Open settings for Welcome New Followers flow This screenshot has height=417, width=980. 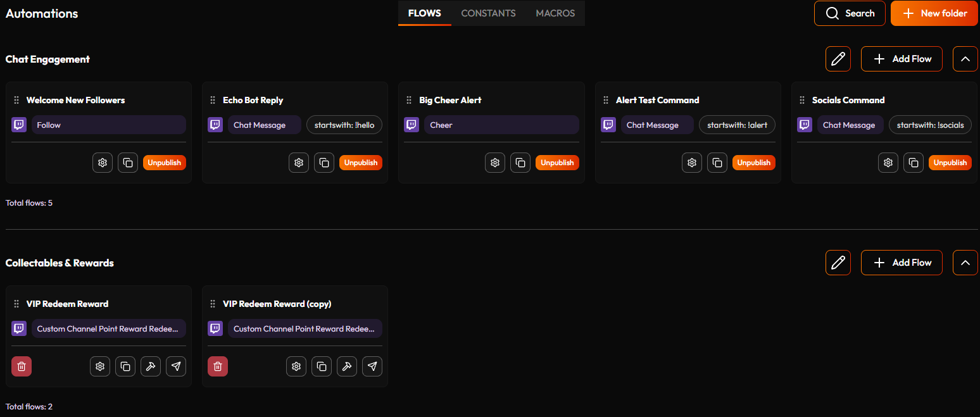tap(103, 163)
